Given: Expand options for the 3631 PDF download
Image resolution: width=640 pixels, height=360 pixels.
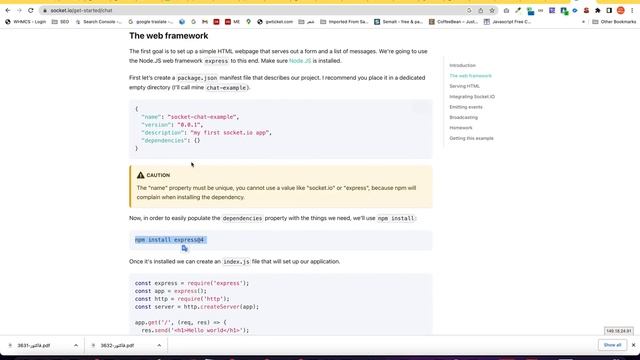Looking at the screenshot, I should tap(76, 345).
